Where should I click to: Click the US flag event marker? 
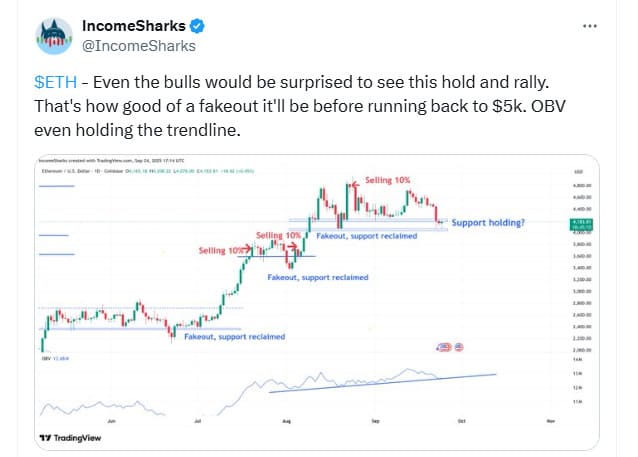(459, 347)
